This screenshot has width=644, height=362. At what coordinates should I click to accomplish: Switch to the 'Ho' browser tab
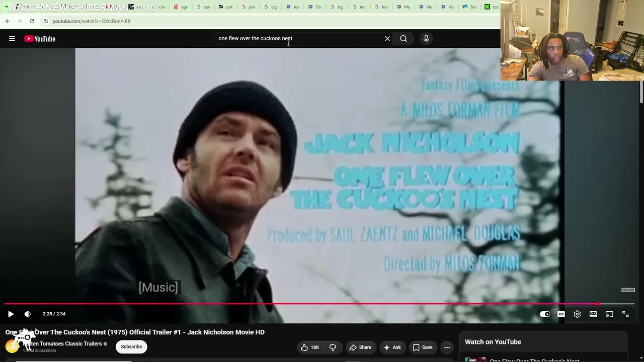448,7
